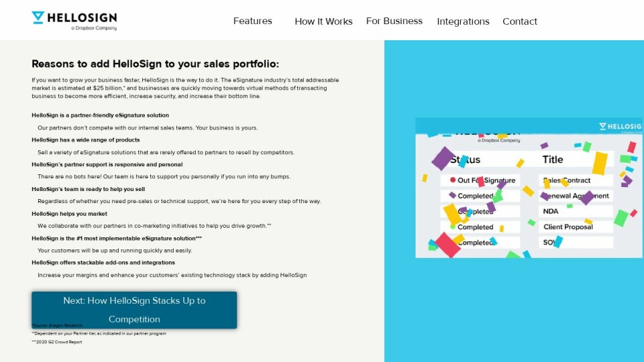The height and width of the screenshot is (362, 644).
Task: Click the Title column header in the animation
Action: tap(553, 160)
